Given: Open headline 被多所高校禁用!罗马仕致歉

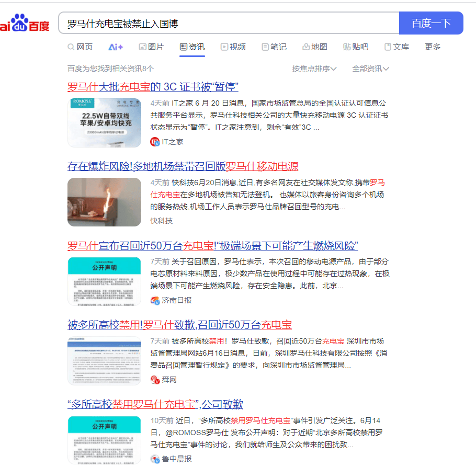Looking at the screenshot, I should 179,325.
